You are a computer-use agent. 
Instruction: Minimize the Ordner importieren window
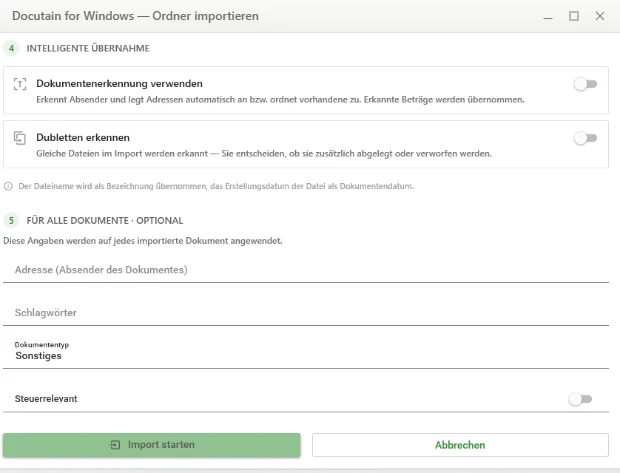[548, 16]
